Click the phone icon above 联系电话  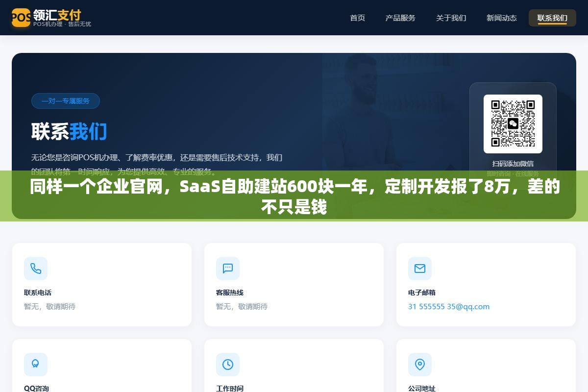36,269
